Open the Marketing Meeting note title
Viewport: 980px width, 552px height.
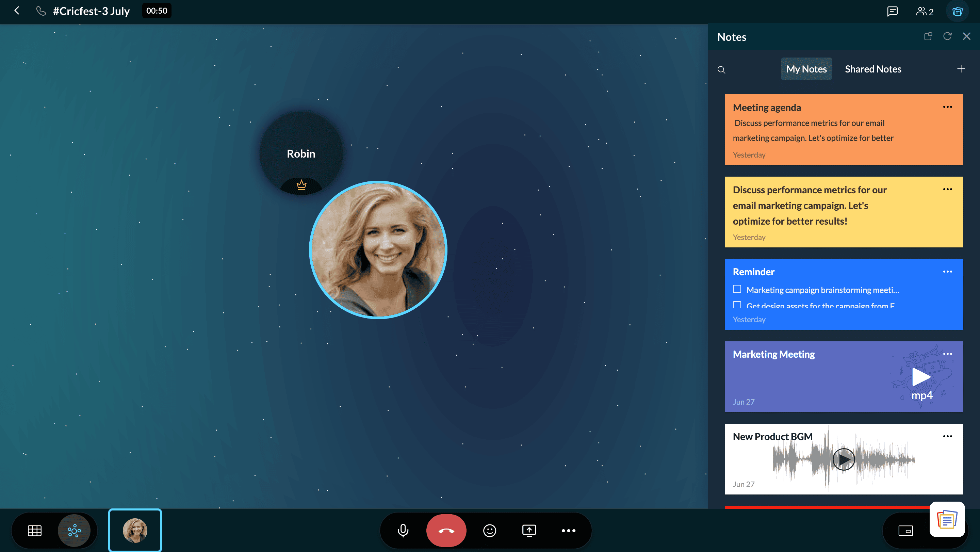tap(773, 354)
